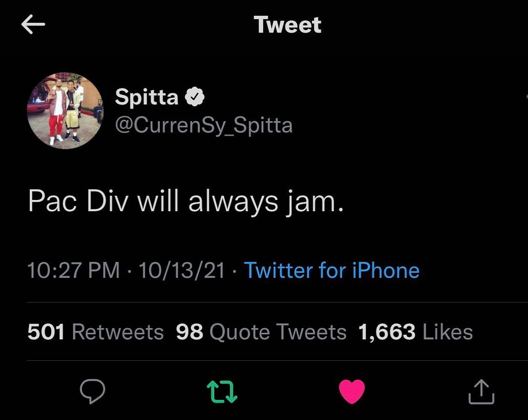The height and width of the screenshot is (420, 528).
Task: View the 501 Retweets list
Action: pyautogui.click(x=95, y=332)
